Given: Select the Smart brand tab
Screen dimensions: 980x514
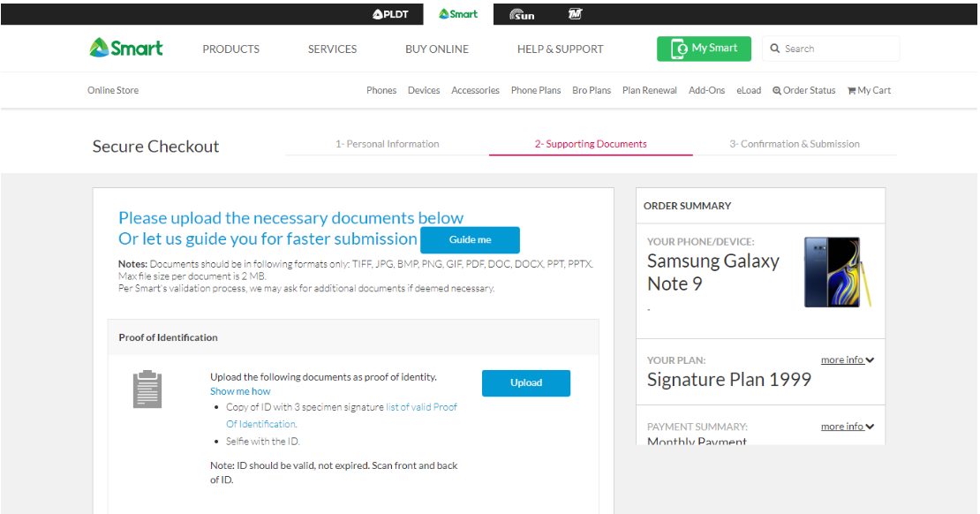Looking at the screenshot, I should point(458,14).
